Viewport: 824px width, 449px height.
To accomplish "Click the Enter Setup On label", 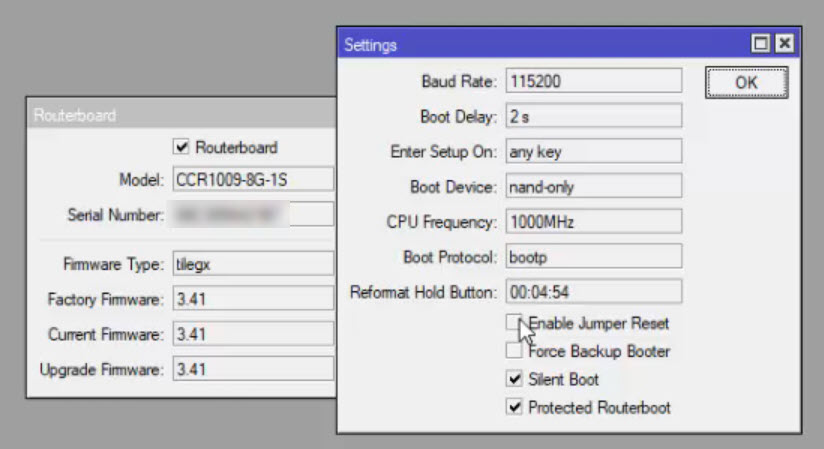I will 444,151.
